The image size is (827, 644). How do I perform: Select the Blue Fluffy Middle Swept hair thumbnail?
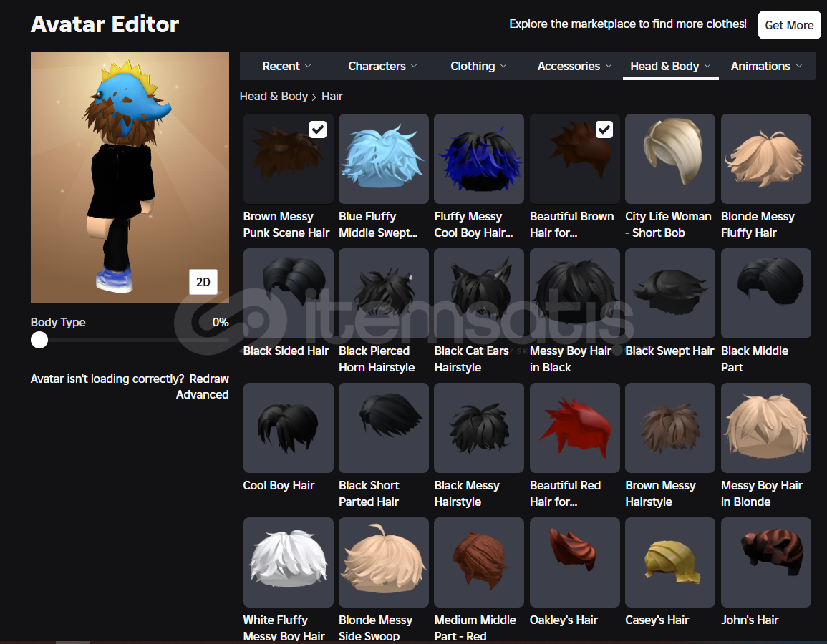click(x=384, y=159)
